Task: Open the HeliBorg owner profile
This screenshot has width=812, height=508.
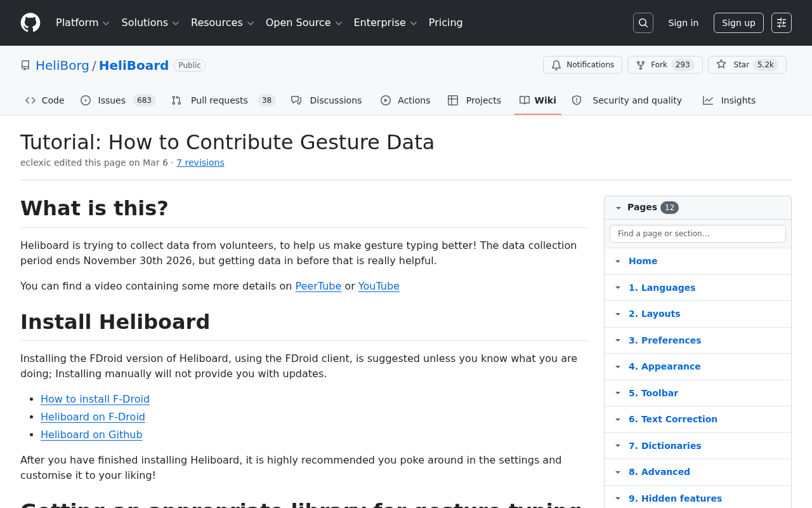Action: pos(62,65)
